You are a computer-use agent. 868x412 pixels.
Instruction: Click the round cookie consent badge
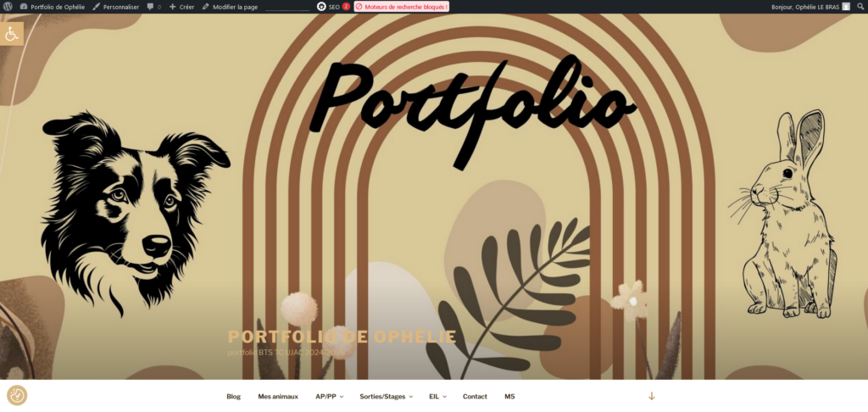pos(17,395)
